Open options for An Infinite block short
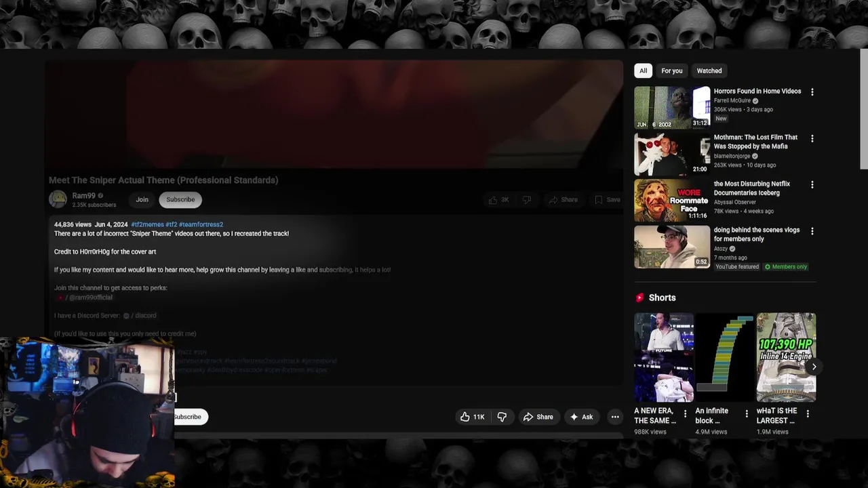 click(x=747, y=413)
